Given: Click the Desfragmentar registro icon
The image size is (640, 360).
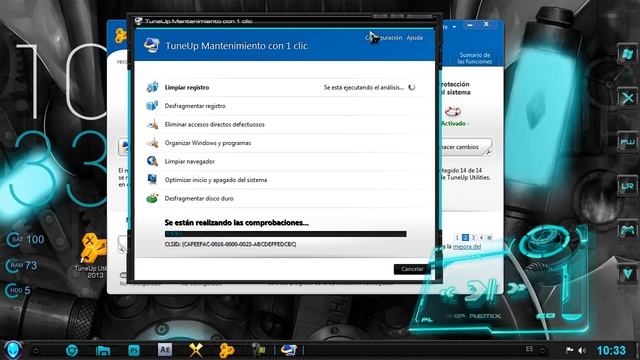Looking at the screenshot, I should 152,106.
